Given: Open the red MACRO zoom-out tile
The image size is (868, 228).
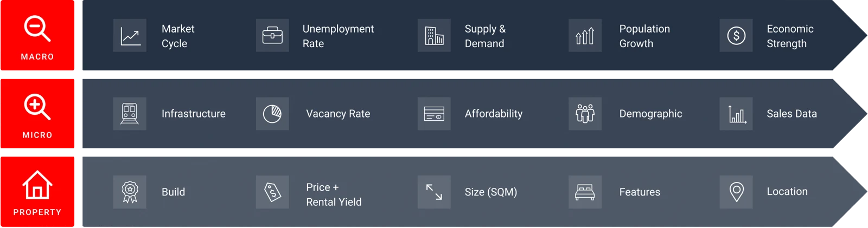Looking at the screenshot, I should 37,35.
